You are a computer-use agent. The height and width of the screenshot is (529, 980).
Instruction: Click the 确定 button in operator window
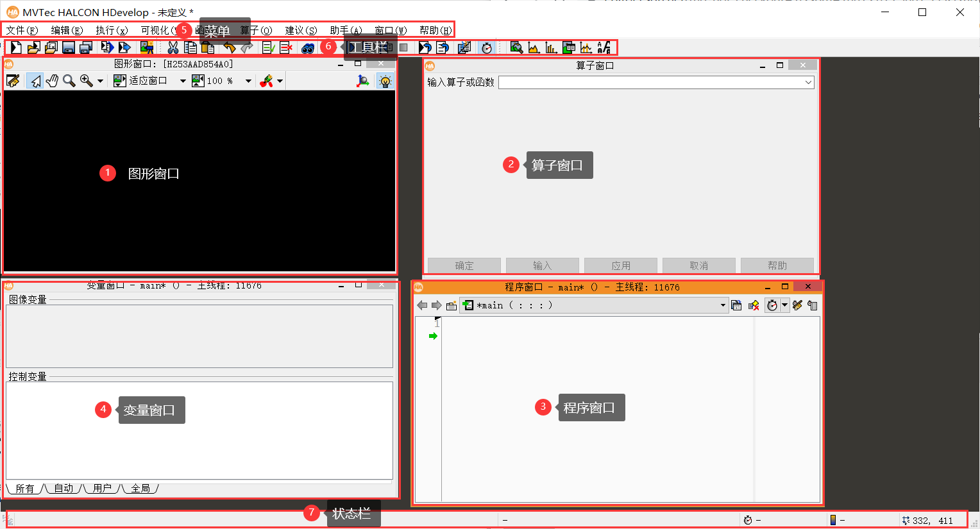coord(464,265)
